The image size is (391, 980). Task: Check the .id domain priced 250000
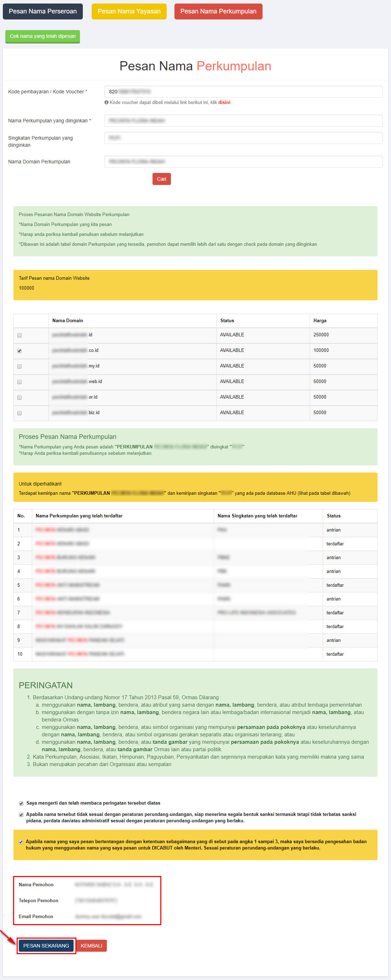pyautogui.click(x=19, y=335)
